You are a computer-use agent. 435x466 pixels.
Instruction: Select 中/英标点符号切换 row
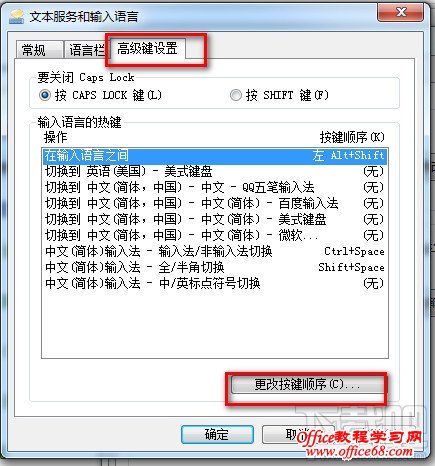pyautogui.click(x=215, y=284)
